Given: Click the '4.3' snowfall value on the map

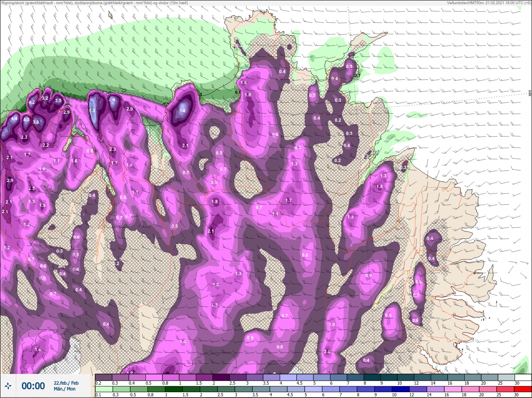Looking at the screenshot, I should tap(26, 120).
